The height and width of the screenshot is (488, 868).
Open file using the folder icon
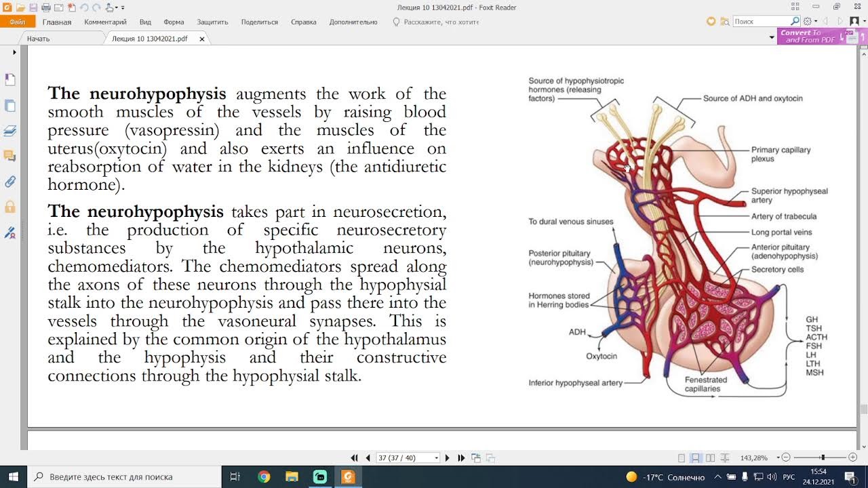click(x=20, y=7)
